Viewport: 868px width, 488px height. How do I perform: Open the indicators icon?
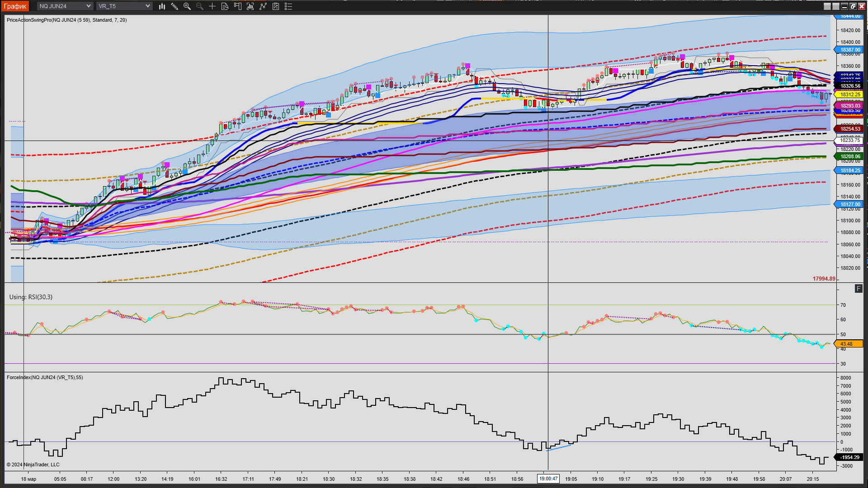pos(263,6)
